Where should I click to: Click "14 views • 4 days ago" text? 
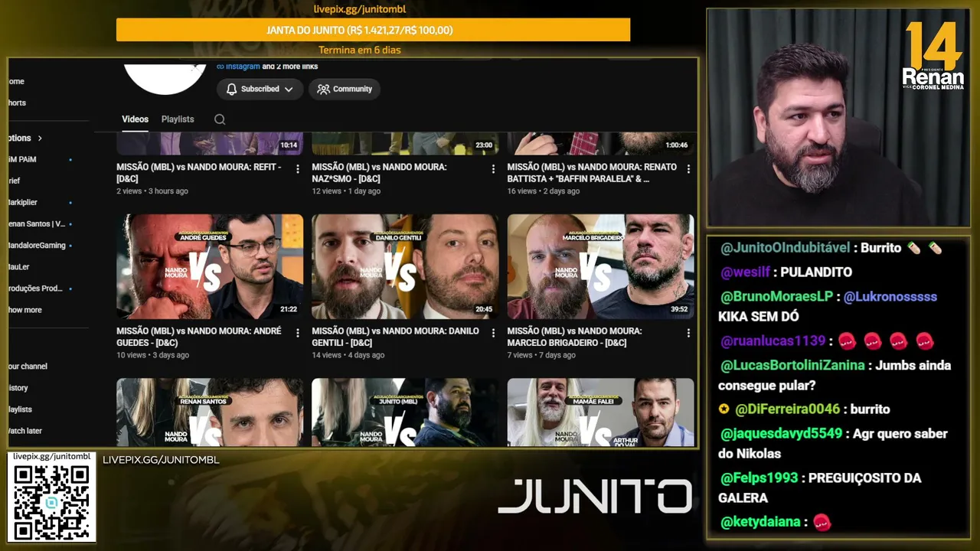click(x=348, y=355)
